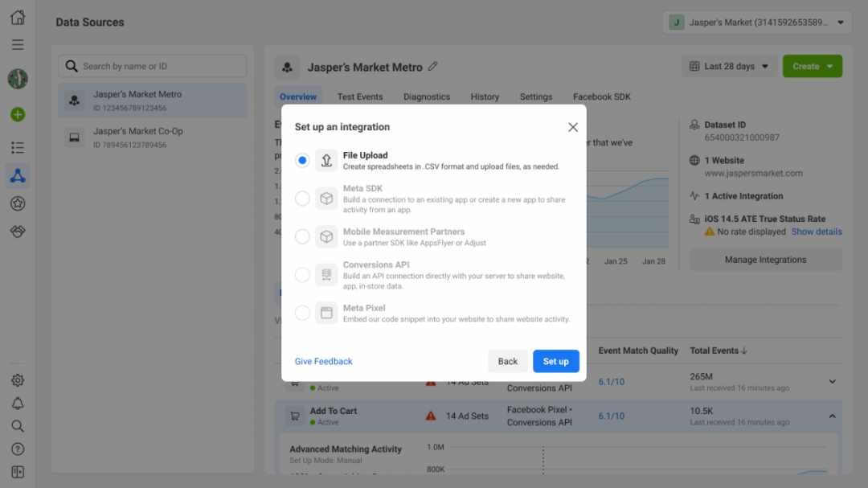Select Jasper's Market Co-Op in the list

pyautogui.click(x=153, y=137)
